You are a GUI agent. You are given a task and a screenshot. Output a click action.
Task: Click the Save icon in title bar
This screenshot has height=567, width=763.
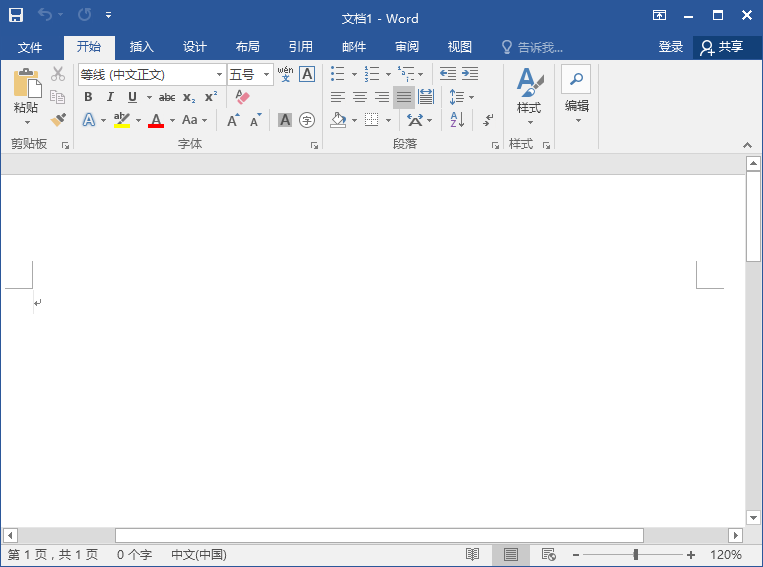16,16
